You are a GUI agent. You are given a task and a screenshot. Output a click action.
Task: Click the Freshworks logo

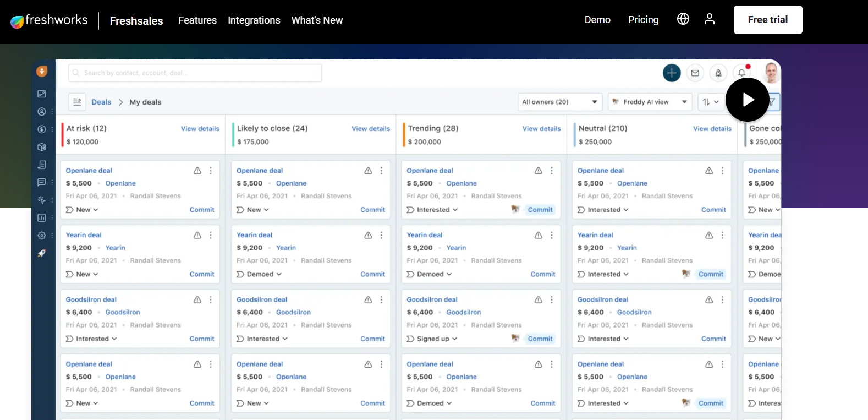coord(49,20)
